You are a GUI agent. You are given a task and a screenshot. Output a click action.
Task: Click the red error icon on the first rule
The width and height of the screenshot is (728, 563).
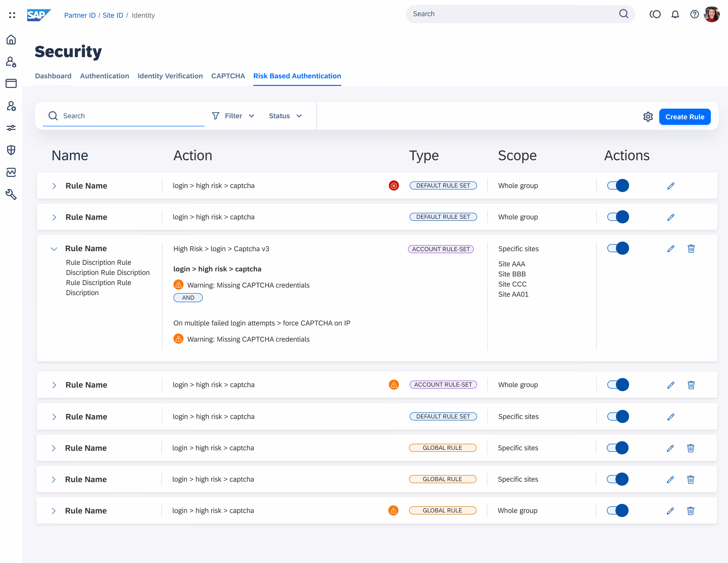394,185
